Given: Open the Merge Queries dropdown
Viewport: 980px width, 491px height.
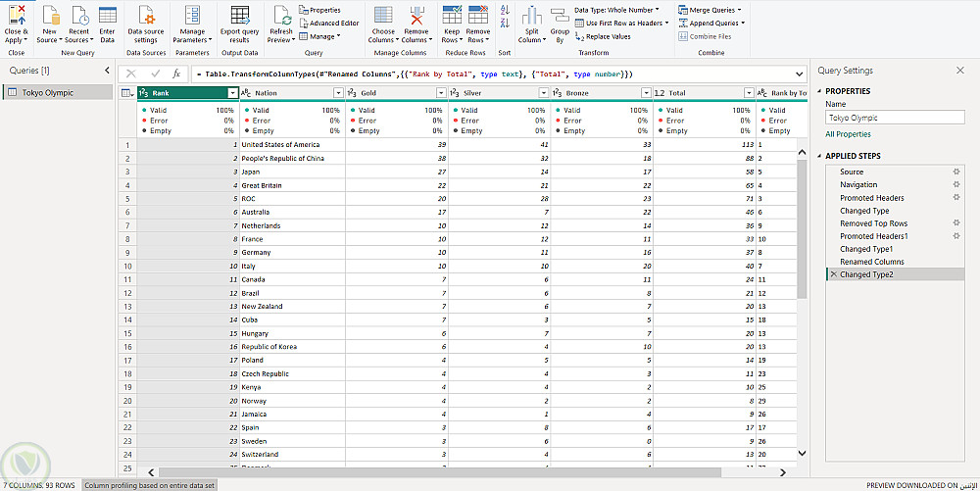Looking at the screenshot, I should (710, 10).
